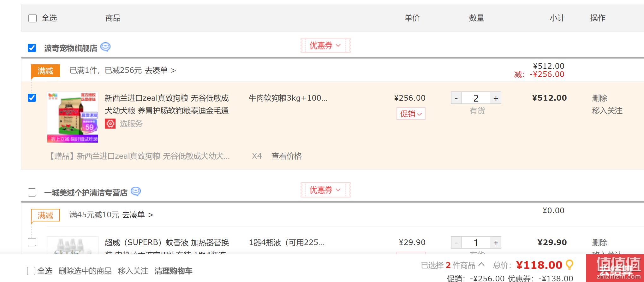Viewport: 644px width, 282px height.
Task: Click 去凑单 for 满45元减10元 promotion
Action: coord(138,215)
